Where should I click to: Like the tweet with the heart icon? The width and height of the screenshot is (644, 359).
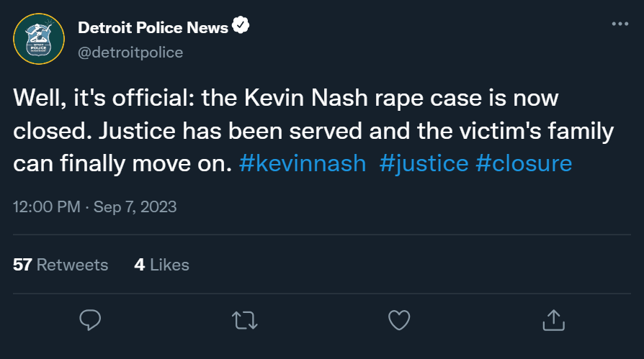point(398,319)
